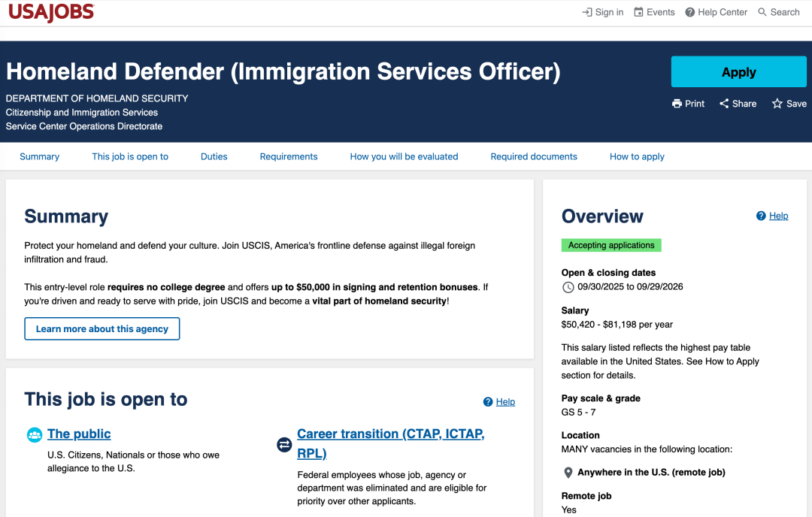Click DEPARTMENT OF HOMELAND SECURITY text

[x=97, y=98]
